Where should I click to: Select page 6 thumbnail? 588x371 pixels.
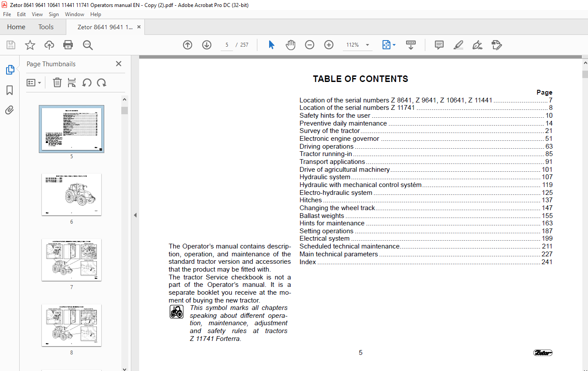[72, 194]
